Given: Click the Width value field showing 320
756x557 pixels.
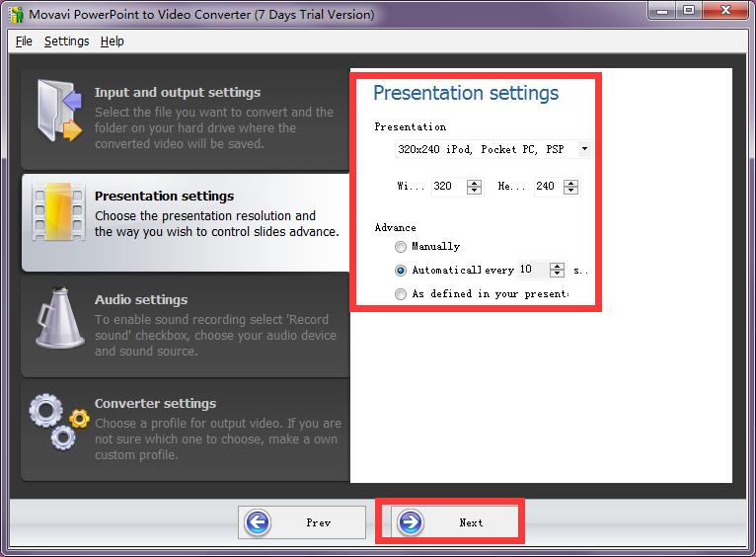Looking at the screenshot, I should 449,186.
